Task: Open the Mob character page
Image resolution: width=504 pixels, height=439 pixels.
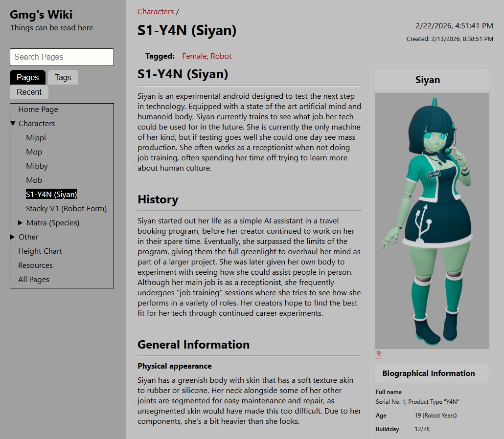Action: point(34,180)
